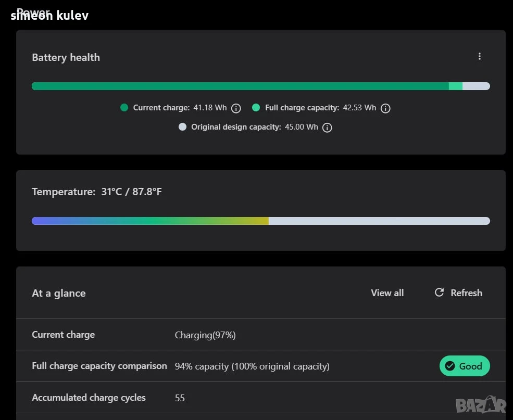Click the dark green Current charge legend dot
The width and height of the screenshot is (513, 420).
(124, 108)
